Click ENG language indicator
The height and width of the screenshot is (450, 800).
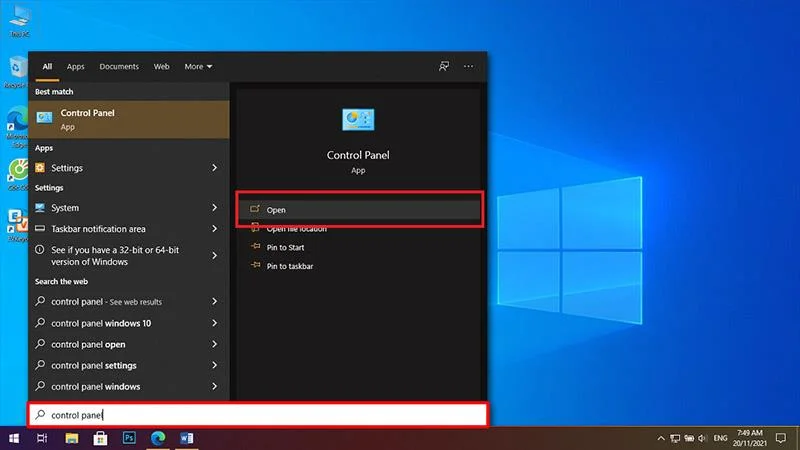(x=720, y=438)
